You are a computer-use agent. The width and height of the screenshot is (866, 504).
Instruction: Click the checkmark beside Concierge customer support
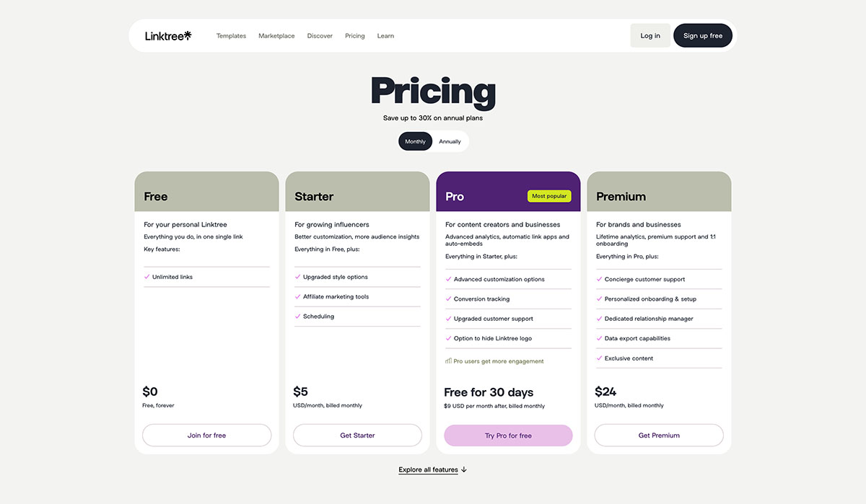click(598, 279)
